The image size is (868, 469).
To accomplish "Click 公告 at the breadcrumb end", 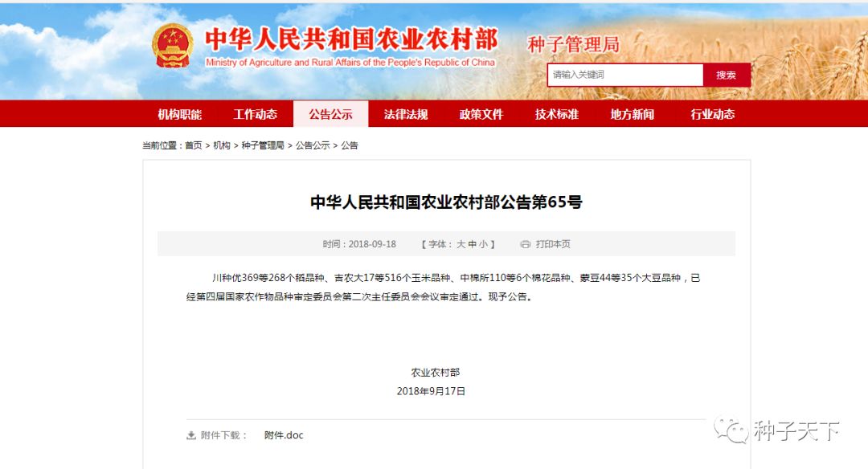I will (350, 145).
